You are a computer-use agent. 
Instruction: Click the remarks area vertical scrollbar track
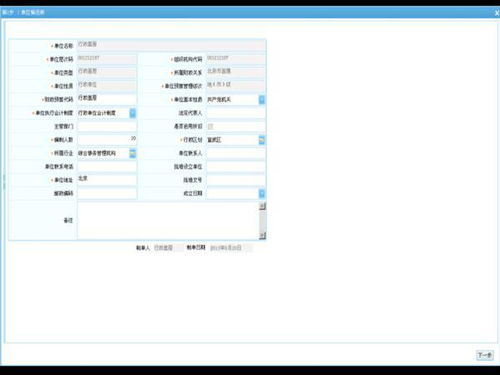point(262,221)
